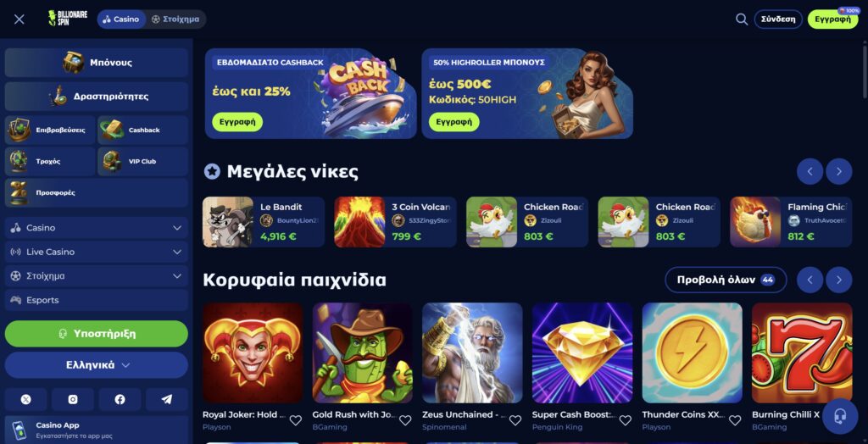The height and width of the screenshot is (444, 868).
Task: Expand the Live Casino sidebar section
Action: pos(97,252)
